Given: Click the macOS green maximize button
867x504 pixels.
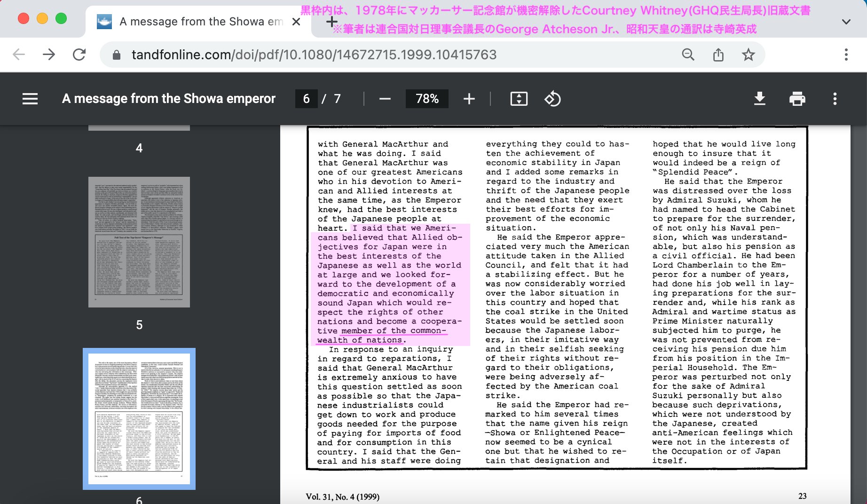Looking at the screenshot, I should [x=61, y=18].
